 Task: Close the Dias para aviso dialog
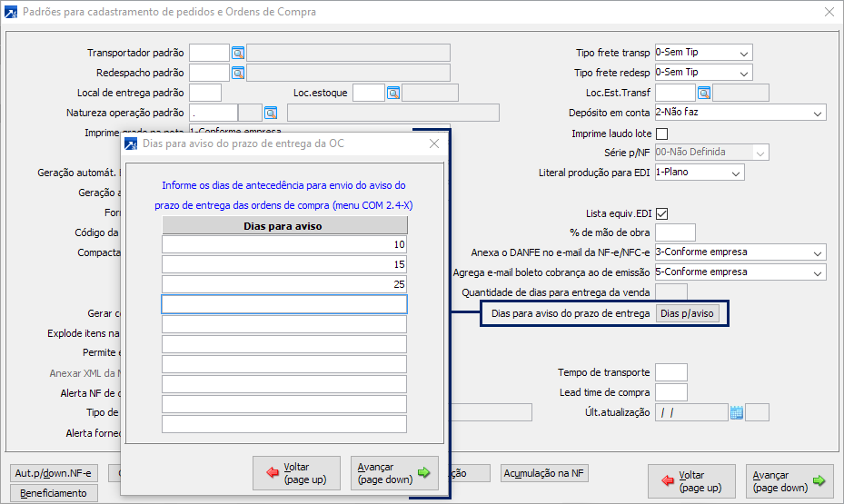click(434, 143)
